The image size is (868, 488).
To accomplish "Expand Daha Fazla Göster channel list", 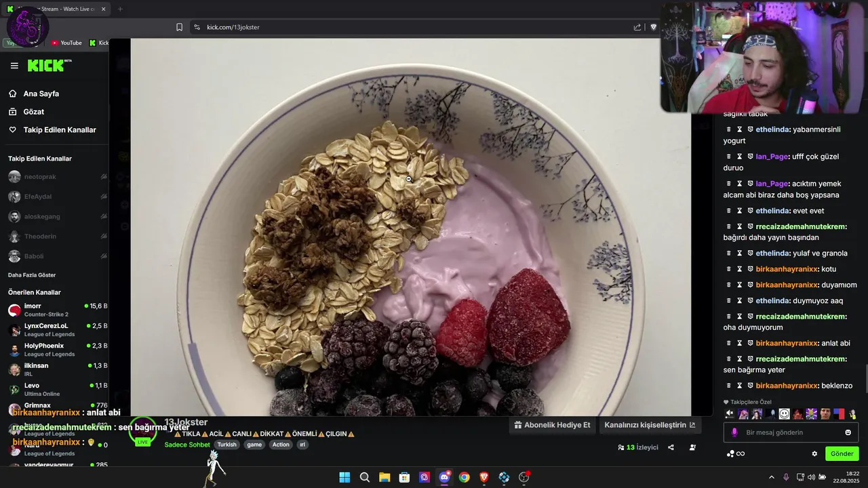I will 32,275.
